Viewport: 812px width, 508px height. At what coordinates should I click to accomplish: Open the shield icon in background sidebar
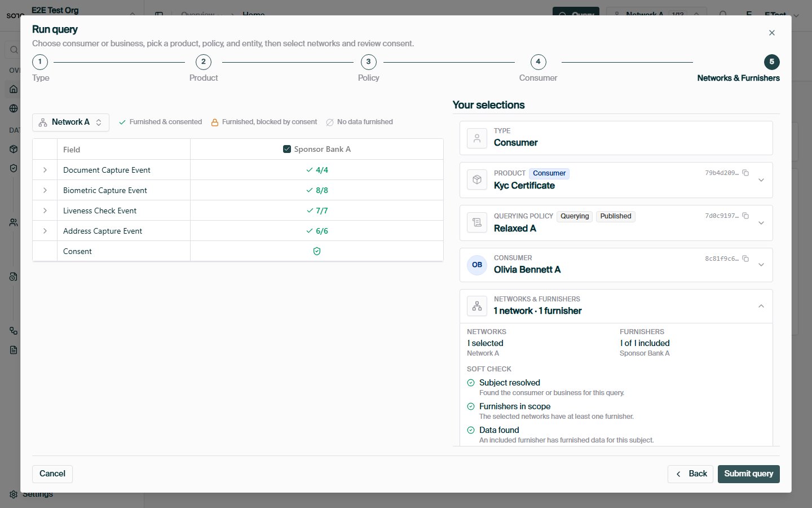tap(14, 168)
